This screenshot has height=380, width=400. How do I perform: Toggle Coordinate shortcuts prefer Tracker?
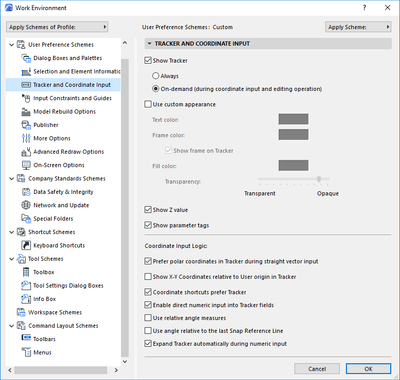[148, 292]
